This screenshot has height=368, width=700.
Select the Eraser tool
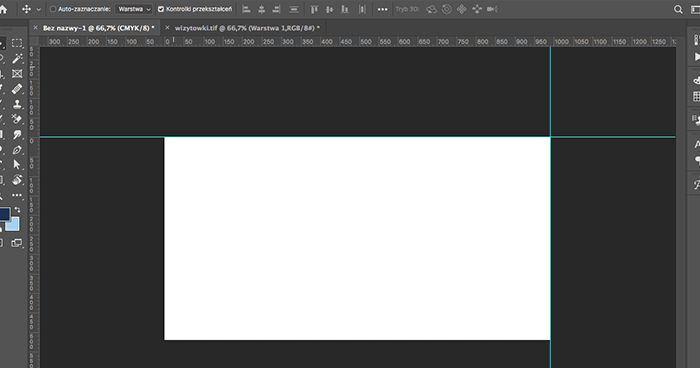coord(17,119)
